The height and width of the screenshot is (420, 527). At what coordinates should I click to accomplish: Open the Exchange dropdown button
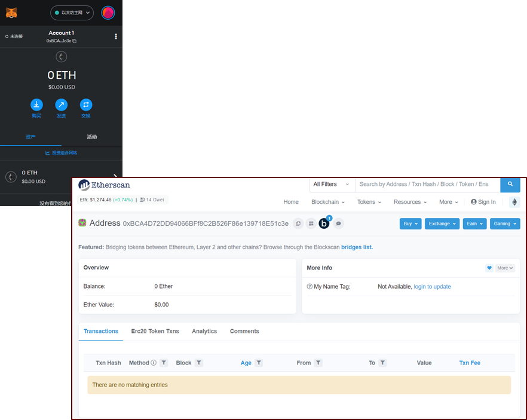(442, 224)
